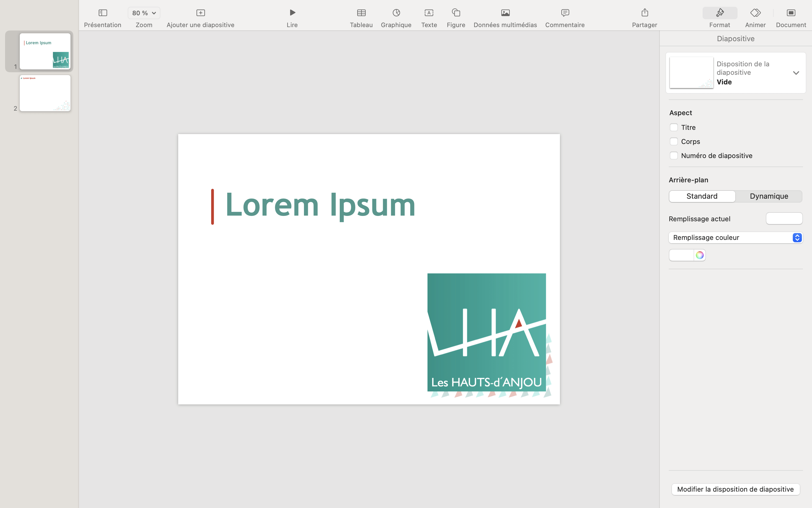Open the Présentation view options icon
Screen dimensions: 812x508
(103, 13)
